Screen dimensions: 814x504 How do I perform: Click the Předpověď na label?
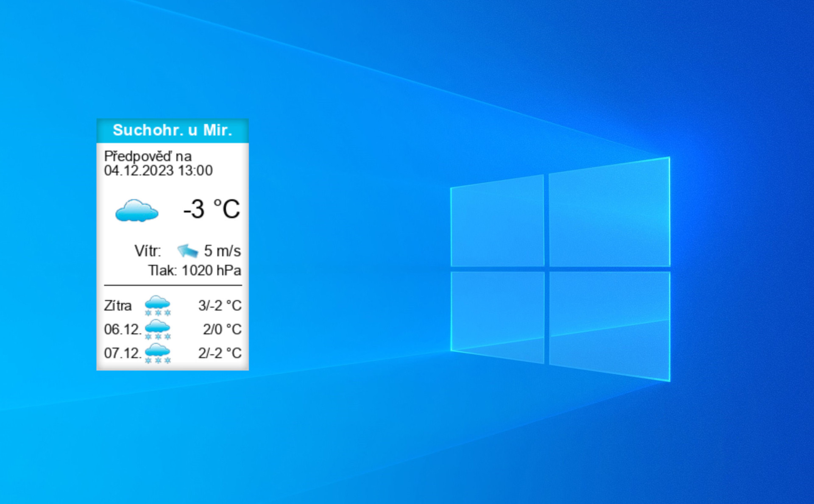[x=148, y=156]
